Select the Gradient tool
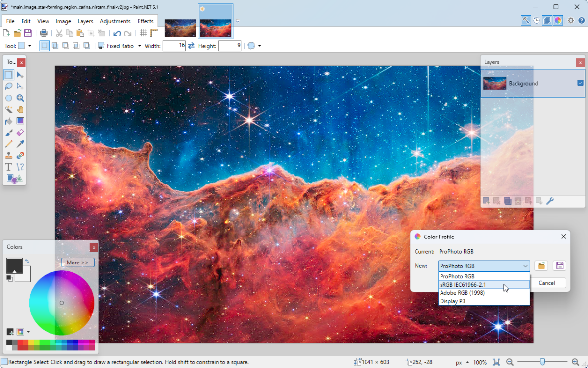 coord(20,121)
